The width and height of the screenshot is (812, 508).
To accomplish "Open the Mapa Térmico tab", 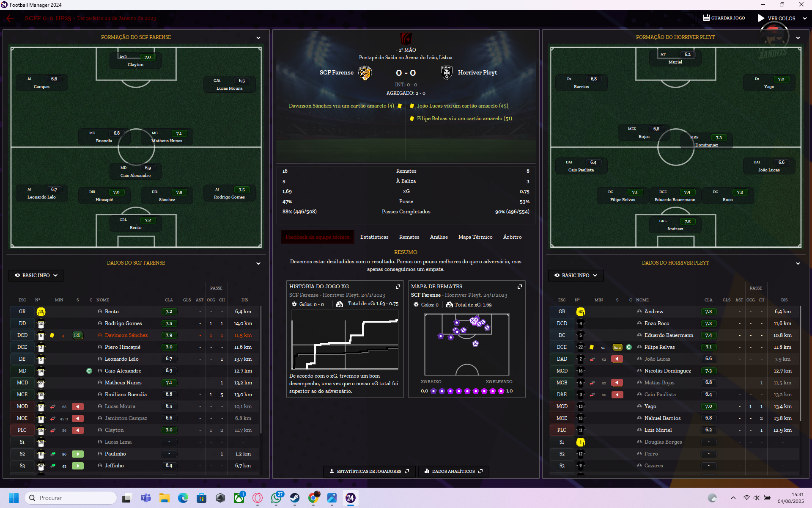I will tap(475, 237).
